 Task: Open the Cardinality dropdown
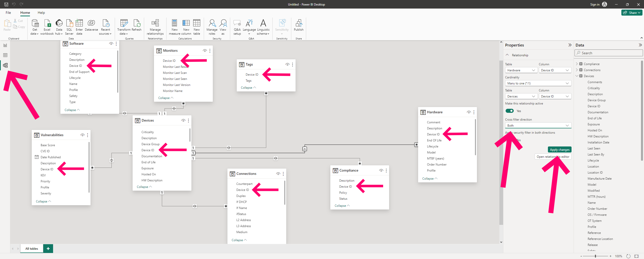(x=538, y=83)
